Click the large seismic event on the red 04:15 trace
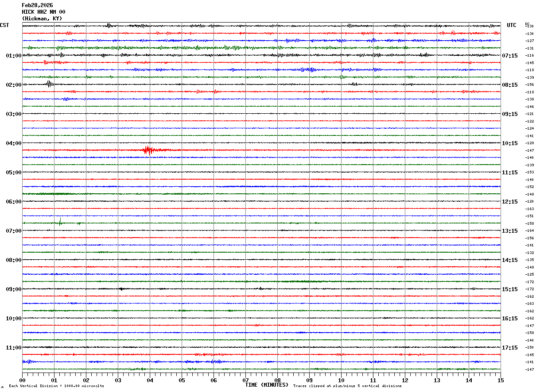Viewport: 536px width, 392px height. coord(148,150)
